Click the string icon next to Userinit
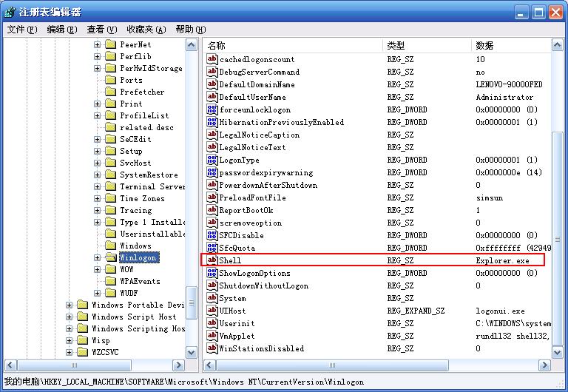 click(x=212, y=323)
